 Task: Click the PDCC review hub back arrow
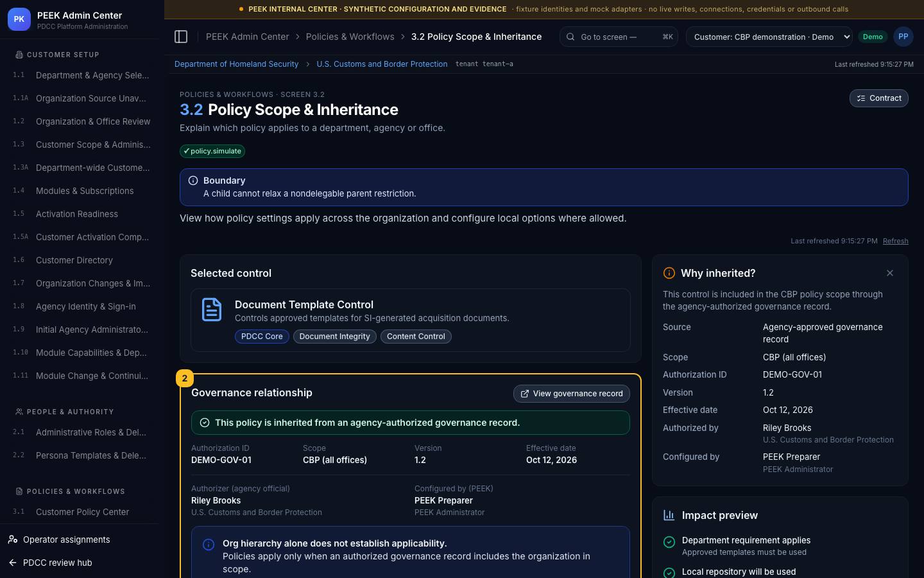[x=13, y=563]
